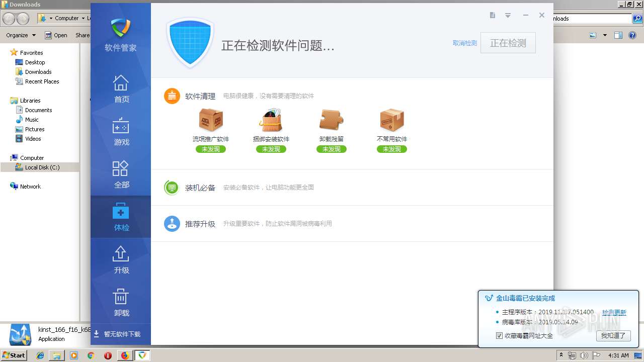644x362 pixels.
Task: Click the 装机必备 section heading
Action: (200, 188)
